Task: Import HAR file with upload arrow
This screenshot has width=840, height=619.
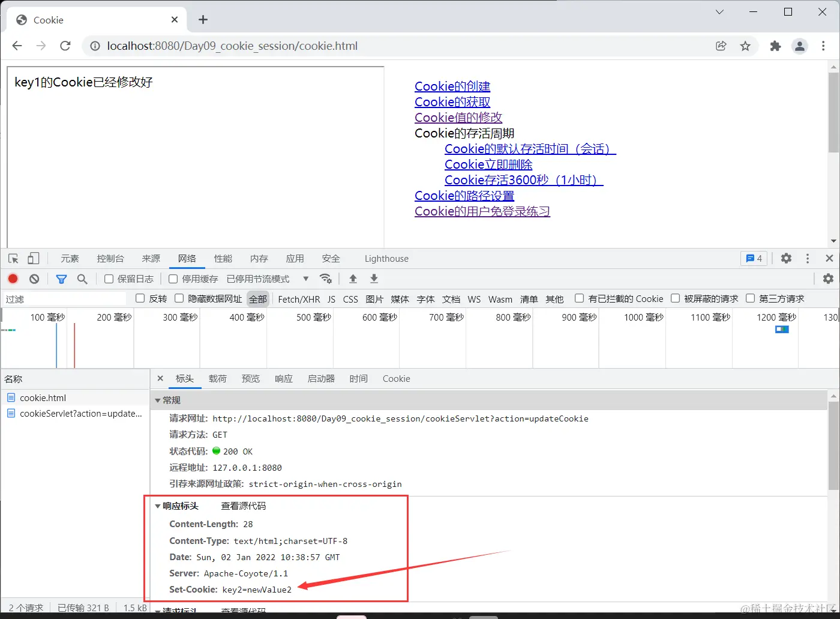Action: point(353,279)
